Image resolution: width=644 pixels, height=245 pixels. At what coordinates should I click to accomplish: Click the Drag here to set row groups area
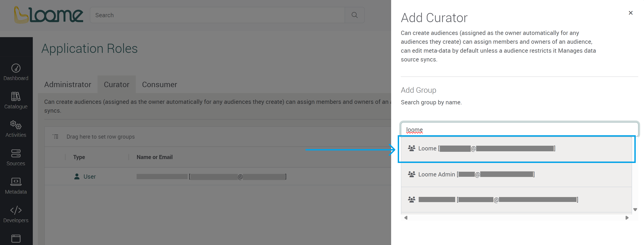click(101, 137)
